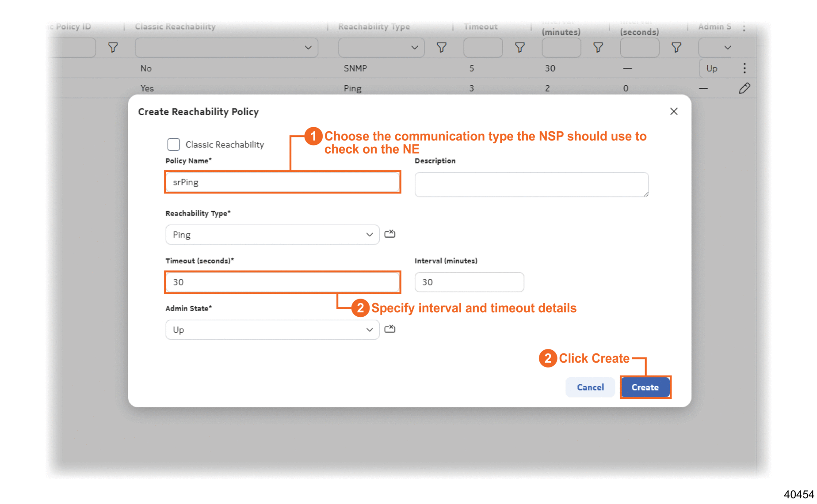Open table column options in header
The width and height of the screenshot is (817, 504).
[744, 27]
